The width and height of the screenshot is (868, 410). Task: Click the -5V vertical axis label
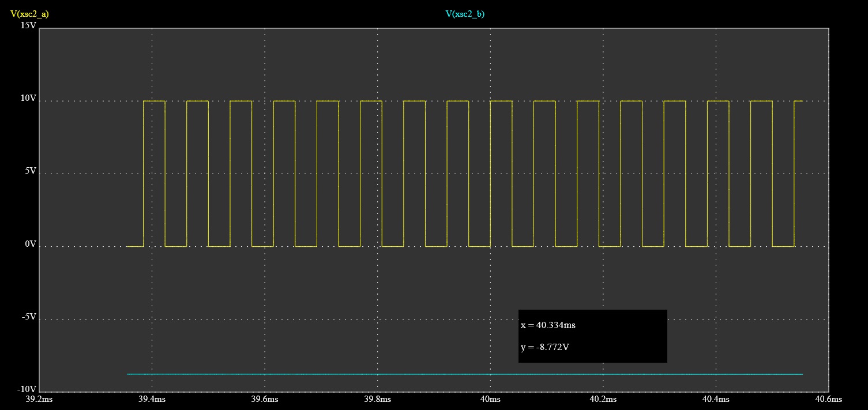(29, 317)
